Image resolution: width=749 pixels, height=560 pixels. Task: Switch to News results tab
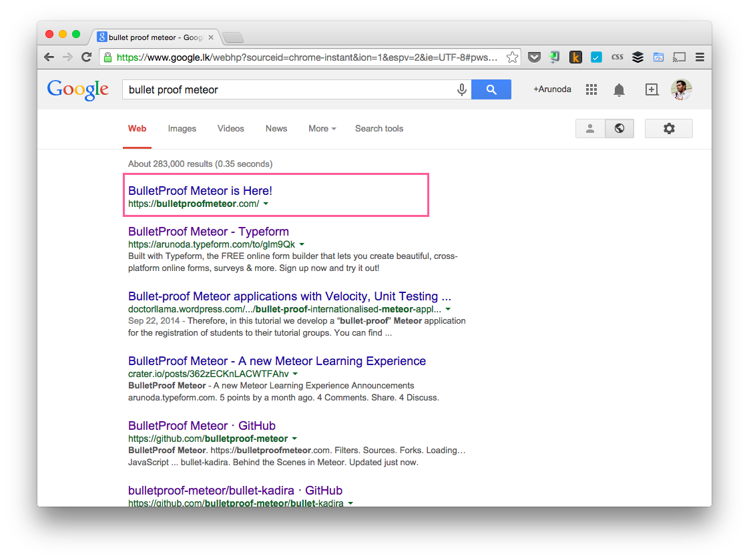[276, 128]
